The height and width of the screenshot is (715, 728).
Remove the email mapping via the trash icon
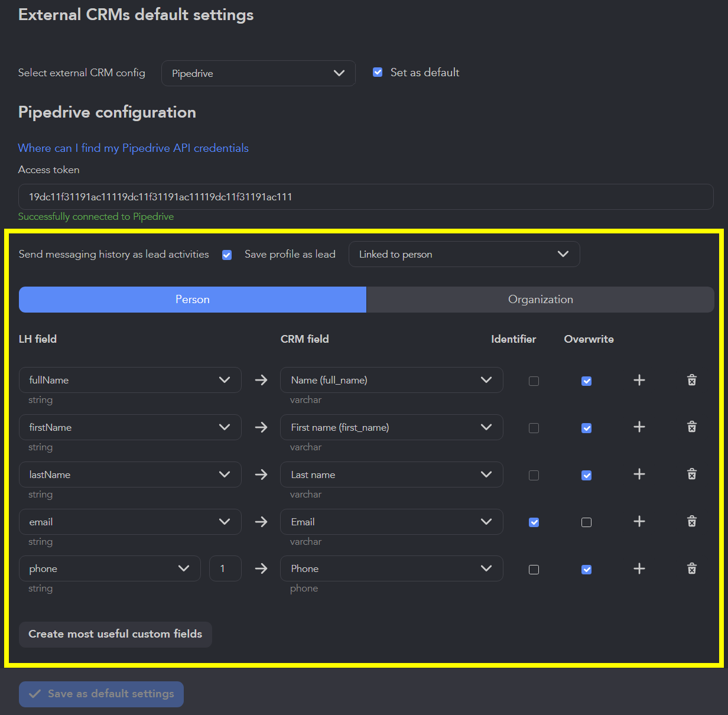tap(691, 522)
